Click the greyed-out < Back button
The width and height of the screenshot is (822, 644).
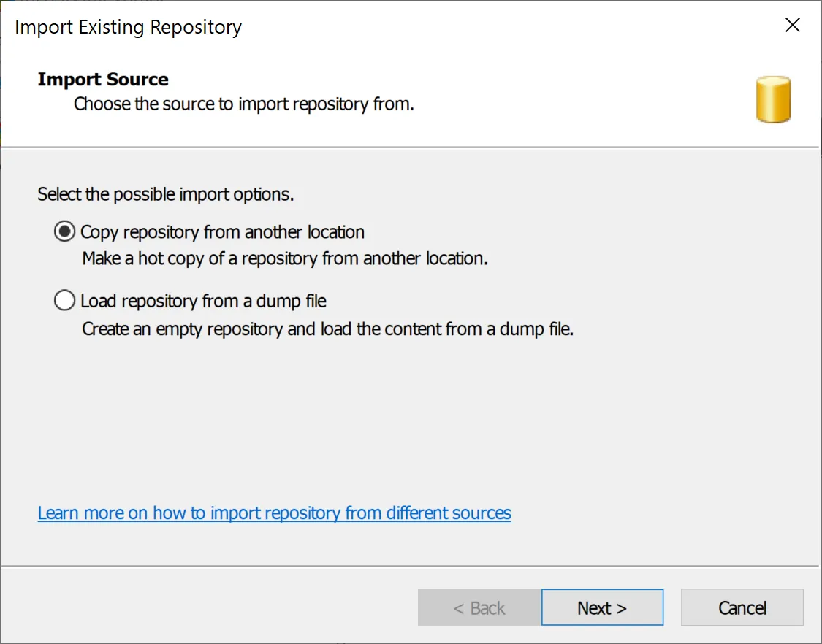[x=479, y=607]
